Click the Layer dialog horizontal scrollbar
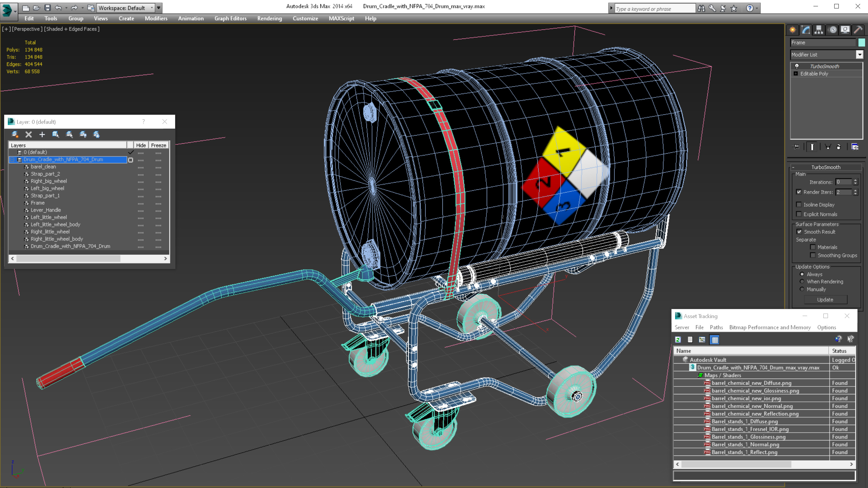 tap(89, 259)
